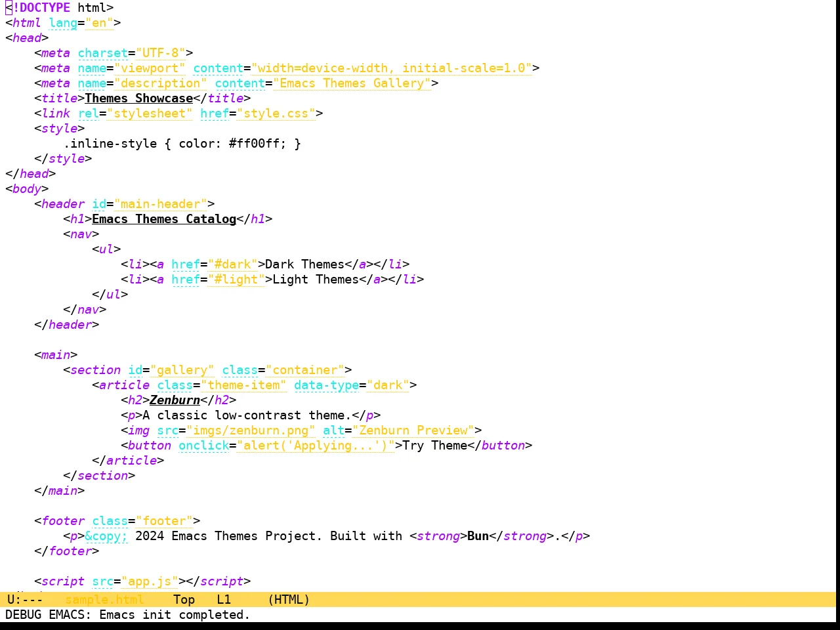Click the "sample.html" buffer name in mode line
The height and width of the screenshot is (630, 840).
click(x=104, y=599)
